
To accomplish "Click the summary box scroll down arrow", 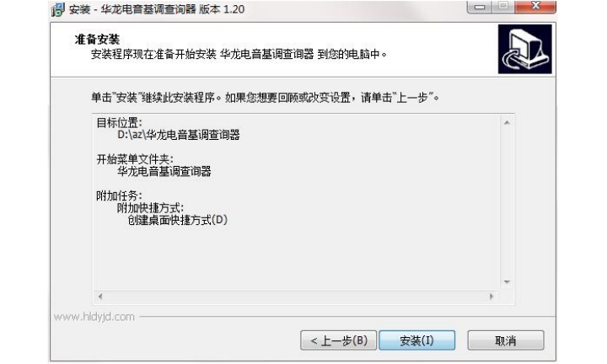I will 507,282.
